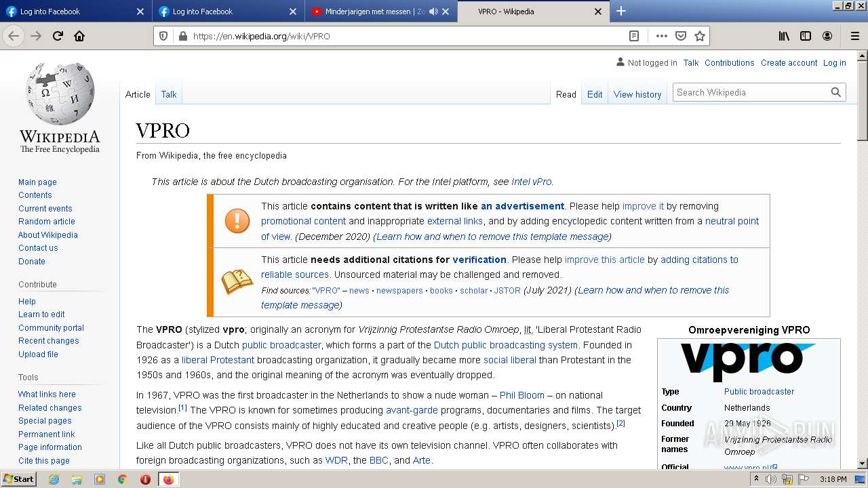Open the browser home page
The width and height of the screenshot is (868, 488).
(x=79, y=36)
